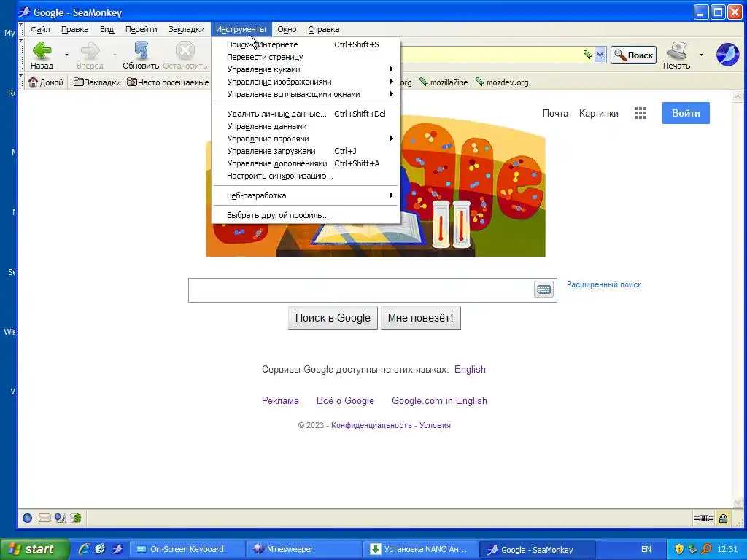Open the Окно menu
Image resolution: width=747 pixels, height=560 pixels.
click(x=287, y=29)
